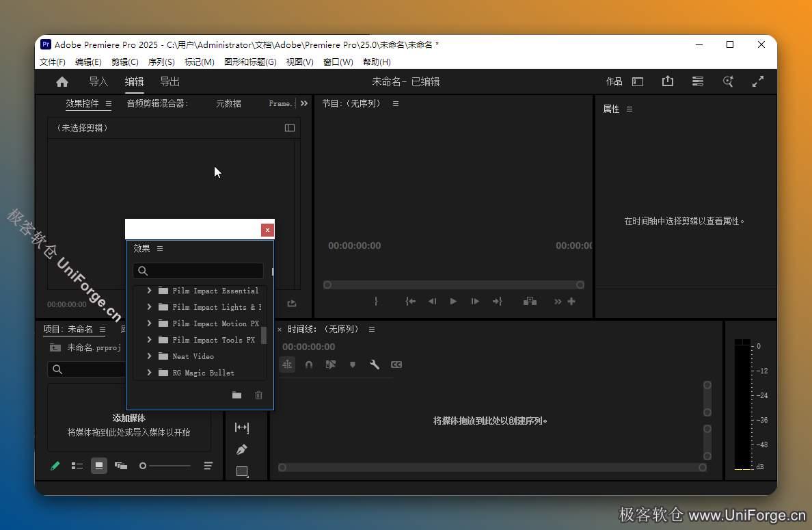
Task: Click the Lift/Extract icon in Program monitor
Action: click(530, 302)
